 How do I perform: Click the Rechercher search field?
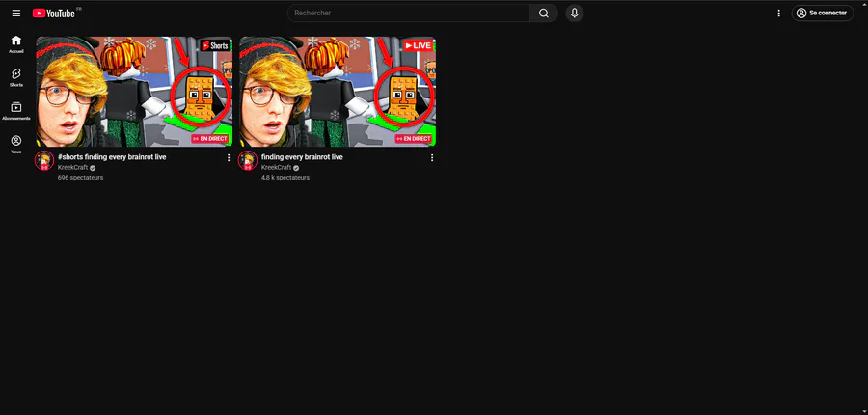tap(408, 14)
